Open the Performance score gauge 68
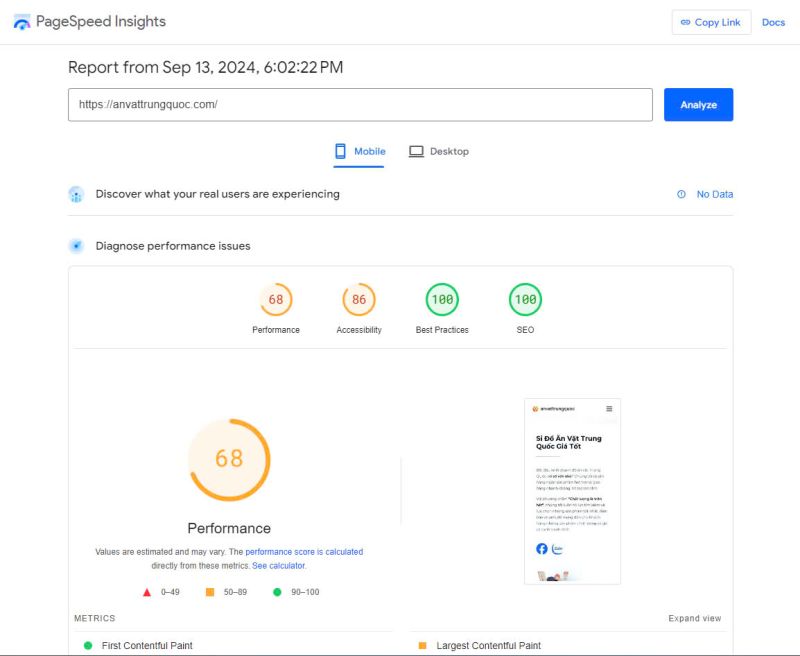 [x=275, y=300]
